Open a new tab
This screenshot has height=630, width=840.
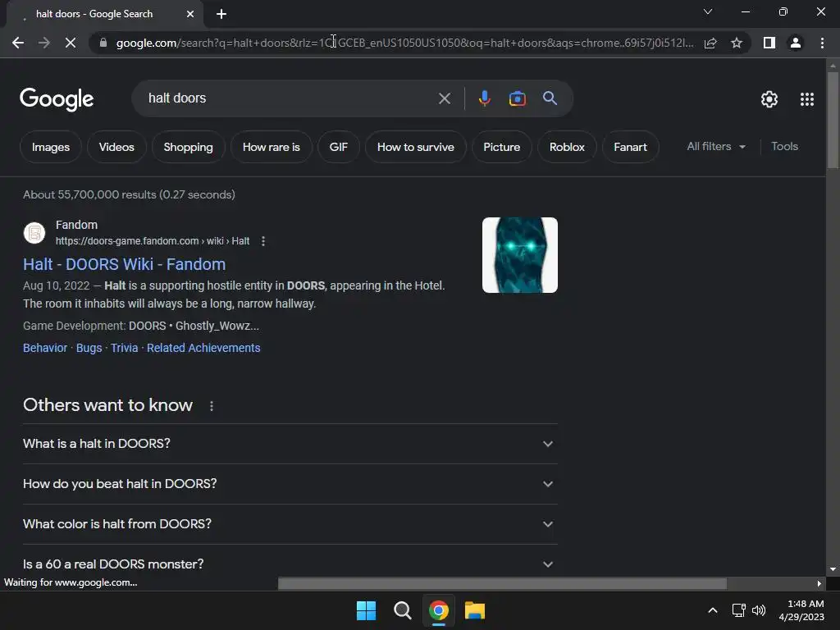(221, 14)
